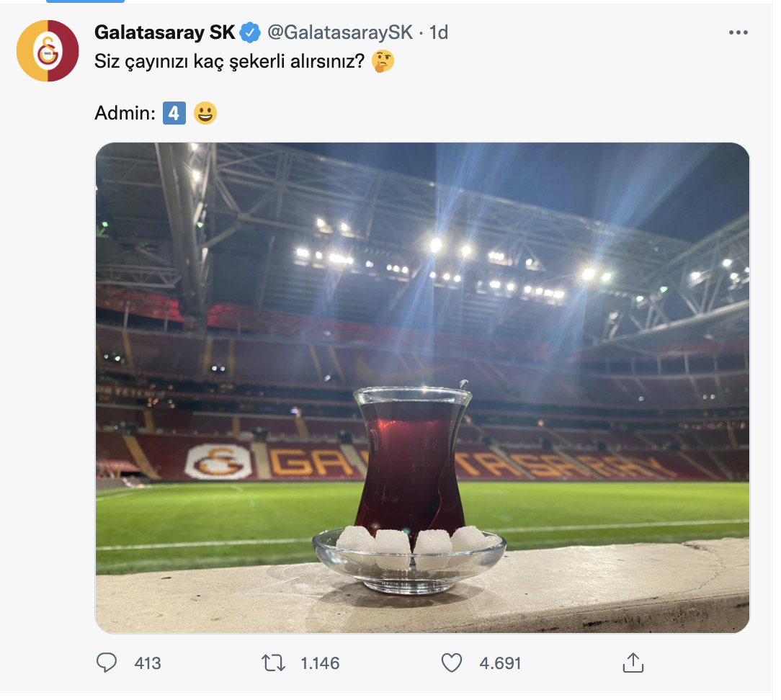Click the grinning face emoji

tap(205, 113)
